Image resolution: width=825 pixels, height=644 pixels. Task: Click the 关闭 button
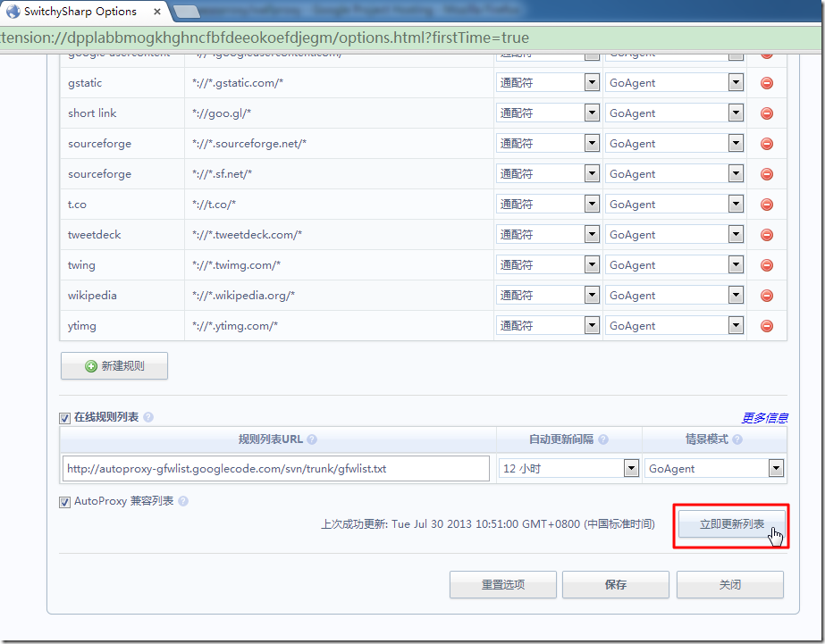click(x=730, y=584)
